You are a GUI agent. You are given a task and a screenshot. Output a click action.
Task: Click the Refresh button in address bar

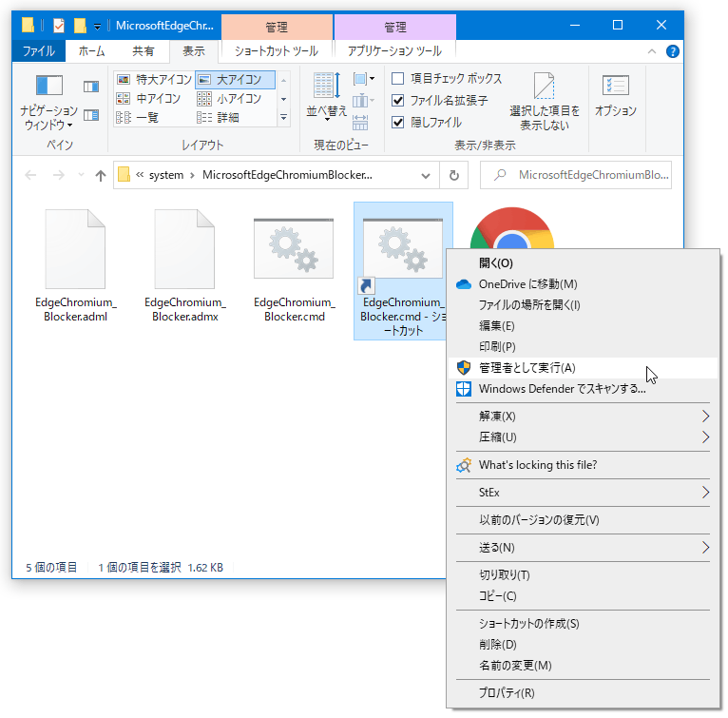[x=454, y=175]
